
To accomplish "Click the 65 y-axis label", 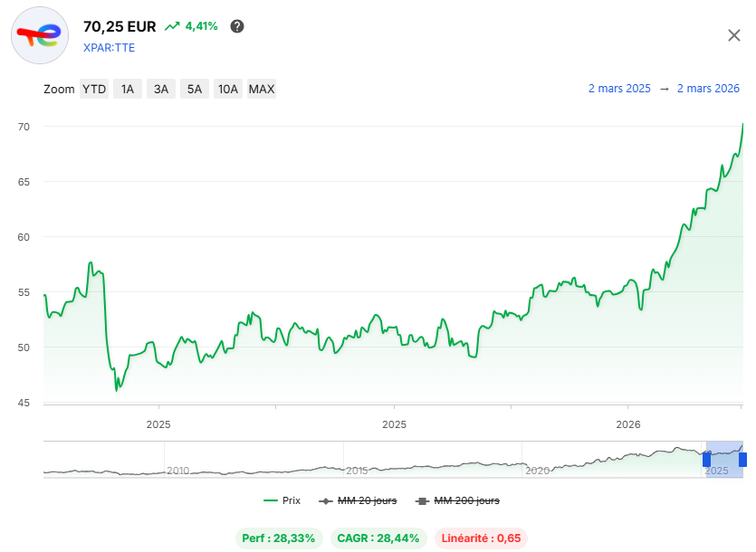I will click(24, 182).
